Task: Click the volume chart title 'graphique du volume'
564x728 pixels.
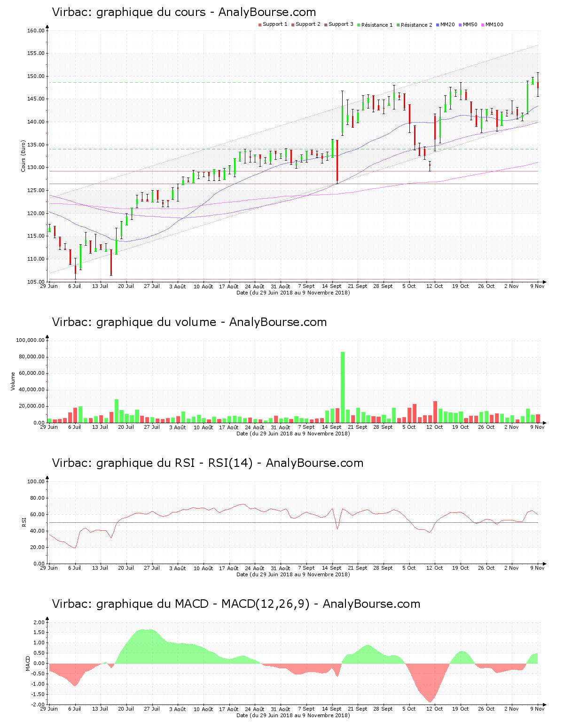Action: (x=156, y=322)
